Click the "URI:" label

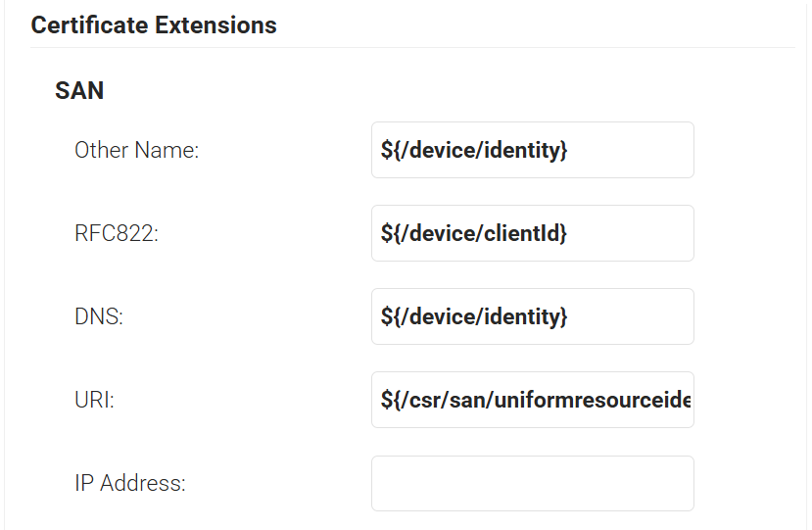[x=94, y=401]
